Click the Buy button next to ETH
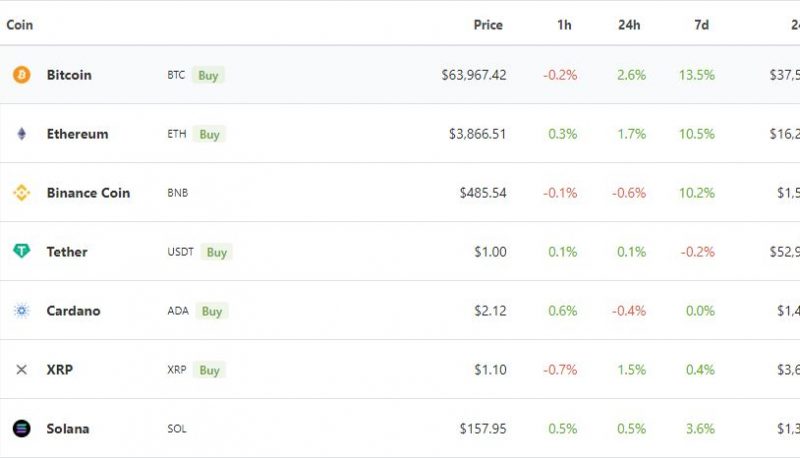Viewport: 800px width, 458px height. (x=209, y=134)
